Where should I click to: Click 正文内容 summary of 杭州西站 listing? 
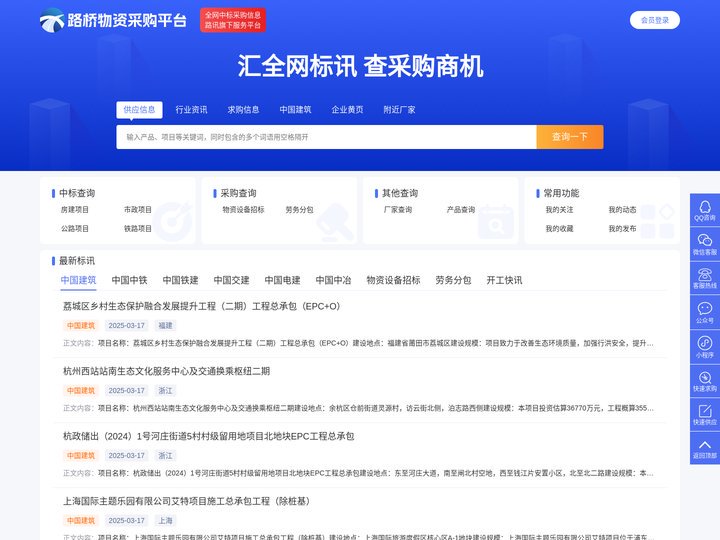click(x=358, y=408)
